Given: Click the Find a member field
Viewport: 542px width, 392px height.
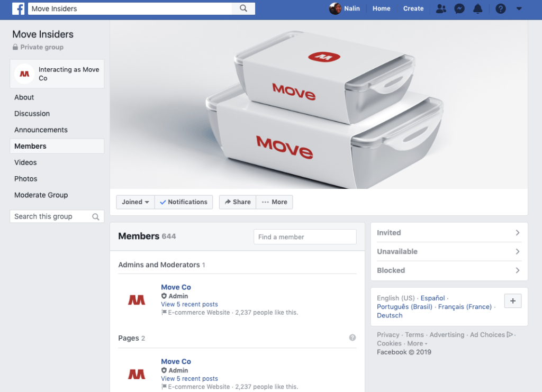Looking at the screenshot, I should coord(305,236).
